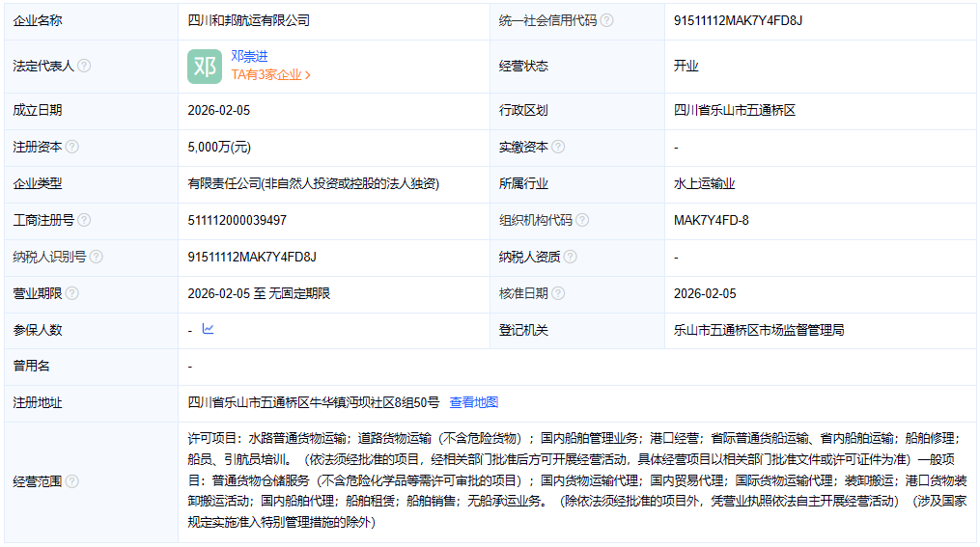The image size is (980, 547).
Task: Open legal representative 邓崇进 link
Action: pyautogui.click(x=249, y=56)
